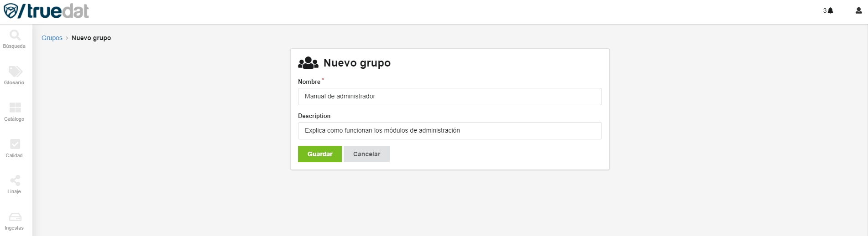Focus the Nombre input field
The width and height of the screenshot is (868, 236).
coord(450,97)
